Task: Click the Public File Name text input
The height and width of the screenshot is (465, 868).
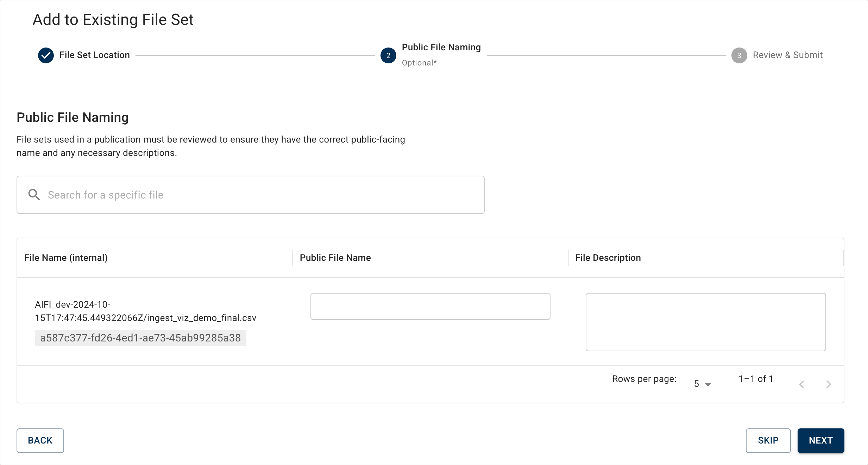Action: 430,306
